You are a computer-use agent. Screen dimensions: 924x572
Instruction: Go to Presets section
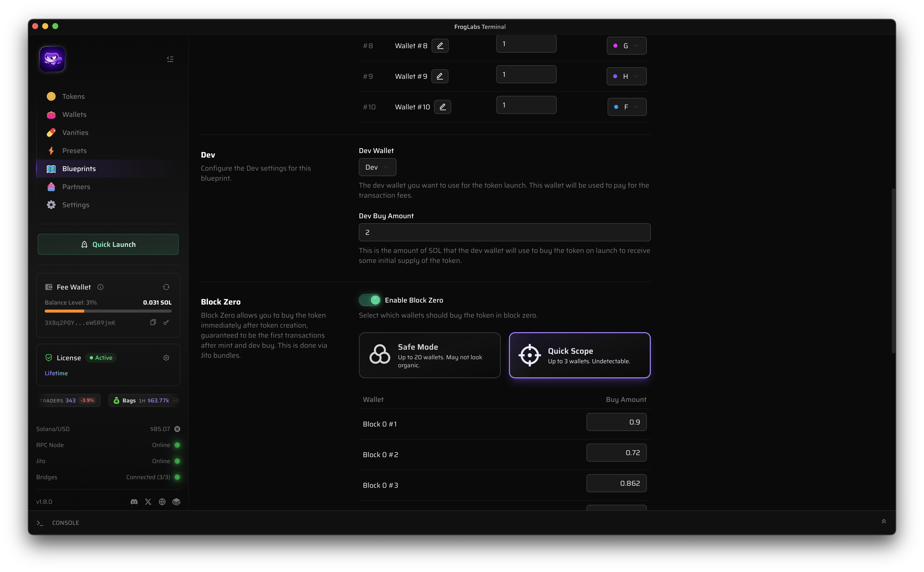pyautogui.click(x=108, y=151)
